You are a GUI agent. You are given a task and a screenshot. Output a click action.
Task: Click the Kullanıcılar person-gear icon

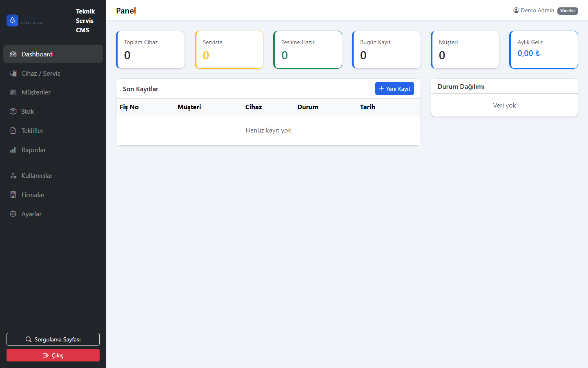[13, 175]
